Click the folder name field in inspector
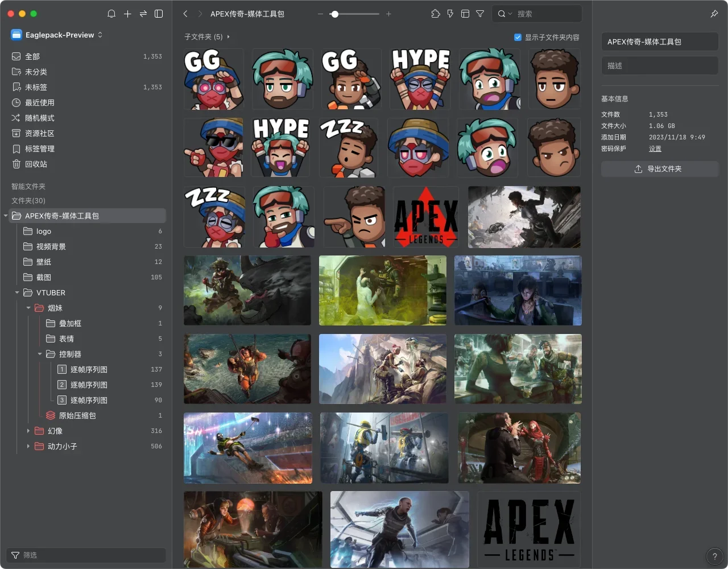 tap(660, 42)
